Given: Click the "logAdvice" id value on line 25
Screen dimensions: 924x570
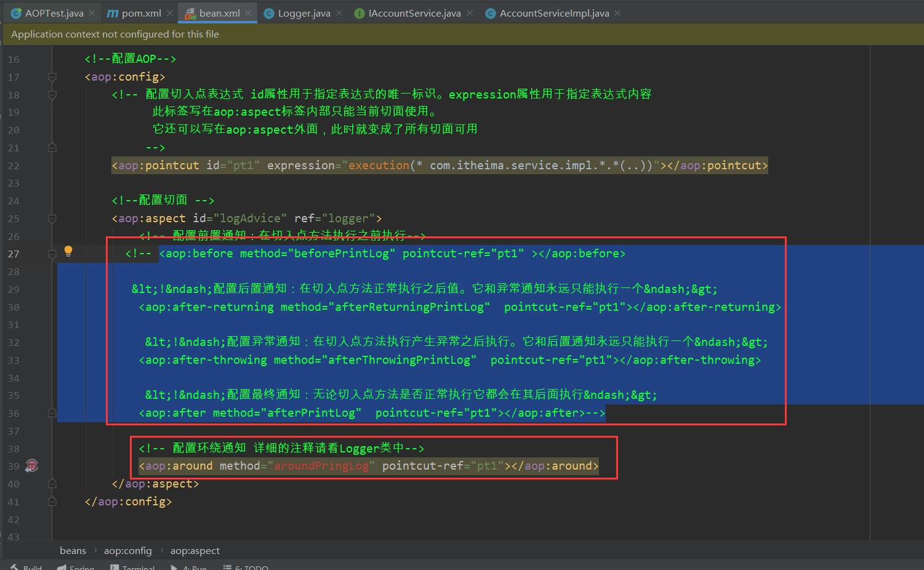Looking at the screenshot, I should click(250, 219).
